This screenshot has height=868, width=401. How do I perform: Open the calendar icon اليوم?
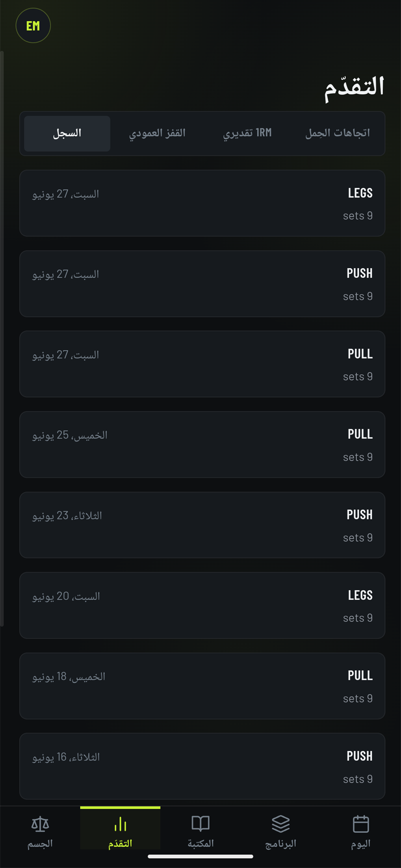click(361, 824)
